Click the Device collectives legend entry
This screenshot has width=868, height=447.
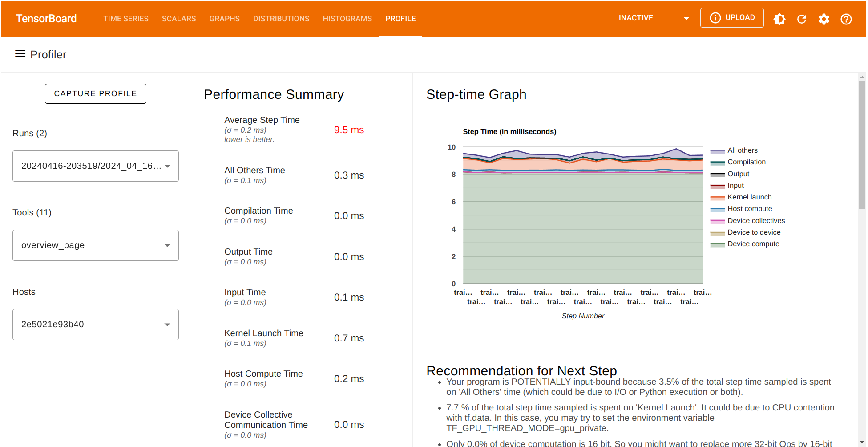[x=748, y=221]
